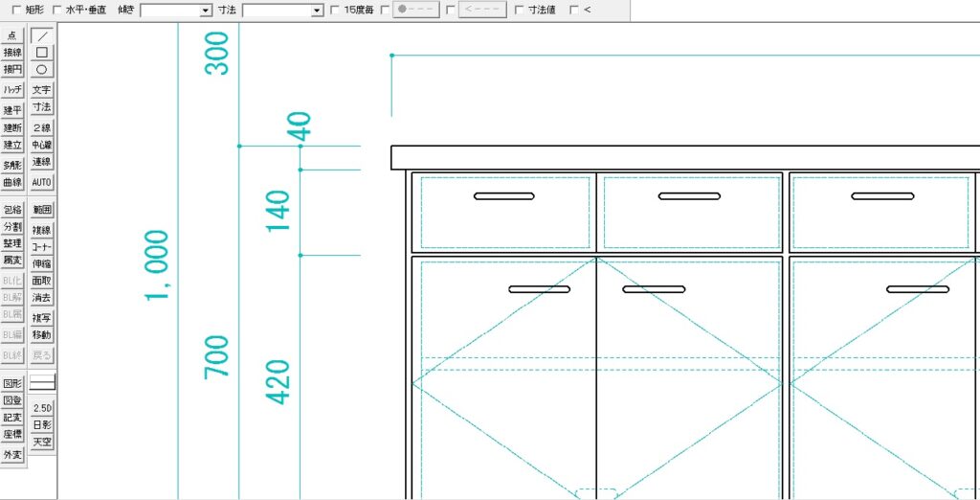The width and height of the screenshot is (980, 500).
Task: Activate the 文字 text tool
Action: [41, 89]
